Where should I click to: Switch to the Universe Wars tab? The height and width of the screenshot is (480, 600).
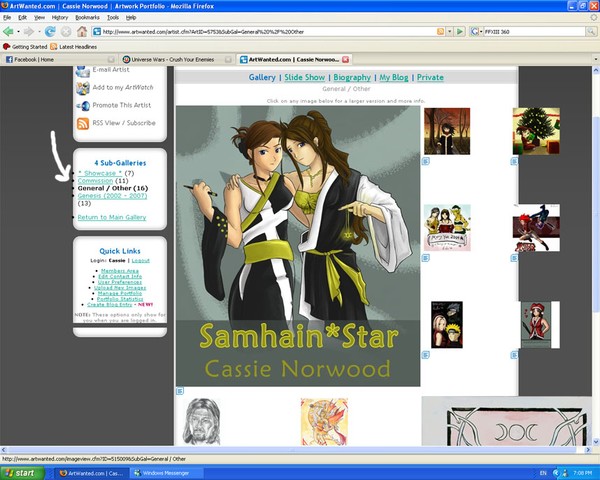tap(177, 59)
